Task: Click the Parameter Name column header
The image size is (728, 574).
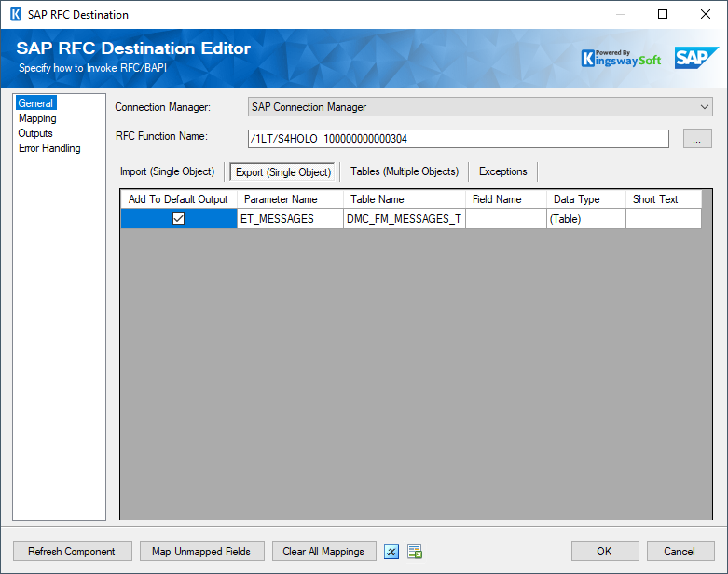Action: [x=290, y=199]
